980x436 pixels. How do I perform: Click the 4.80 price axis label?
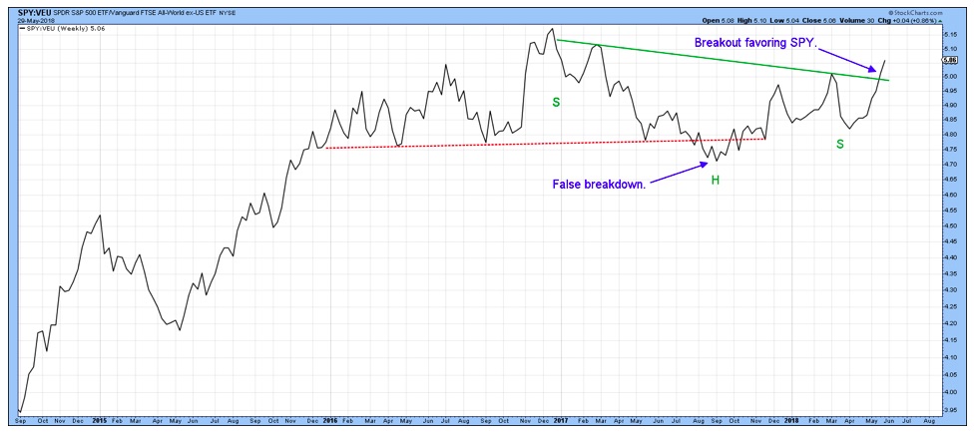[x=949, y=135]
